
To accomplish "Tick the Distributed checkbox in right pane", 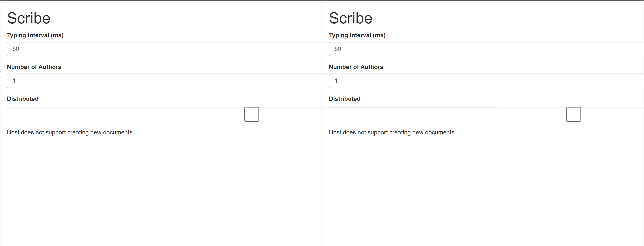I will click(574, 114).
